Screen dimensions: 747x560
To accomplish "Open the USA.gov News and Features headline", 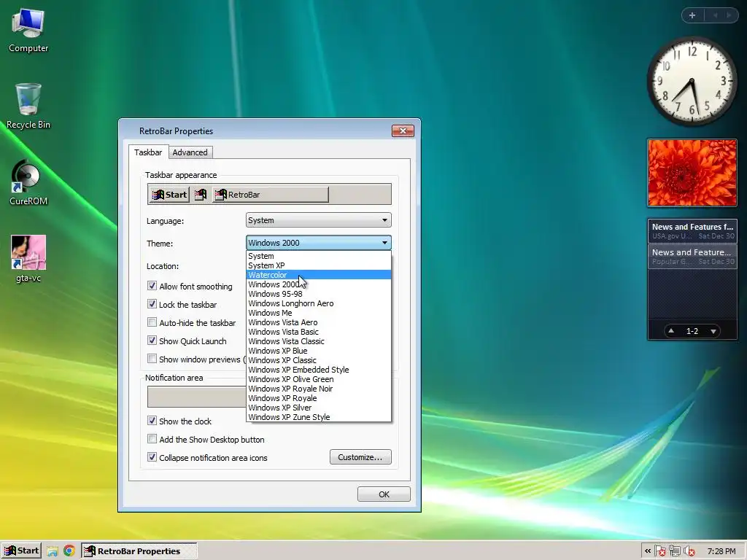I will click(x=692, y=231).
